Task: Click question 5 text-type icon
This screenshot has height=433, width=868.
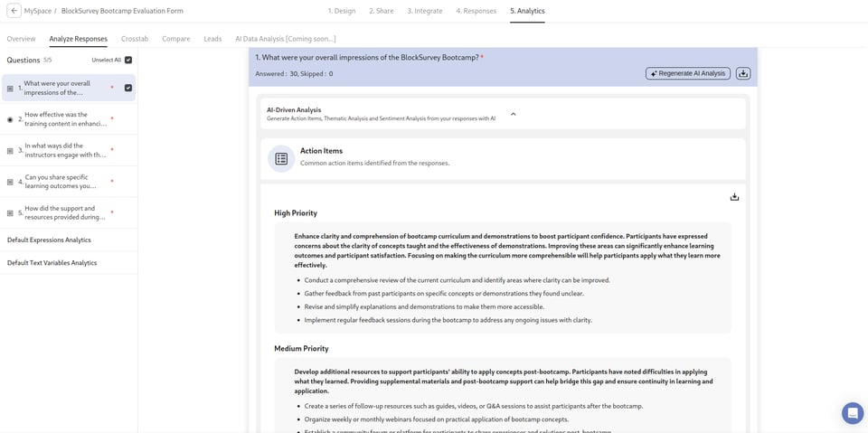Action: tap(10, 213)
